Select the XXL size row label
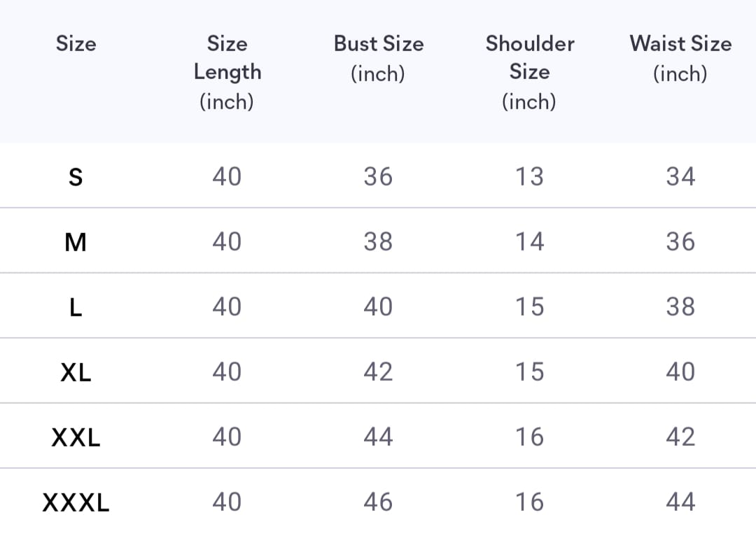Image resolution: width=756 pixels, height=543 pixels. pos(76,437)
